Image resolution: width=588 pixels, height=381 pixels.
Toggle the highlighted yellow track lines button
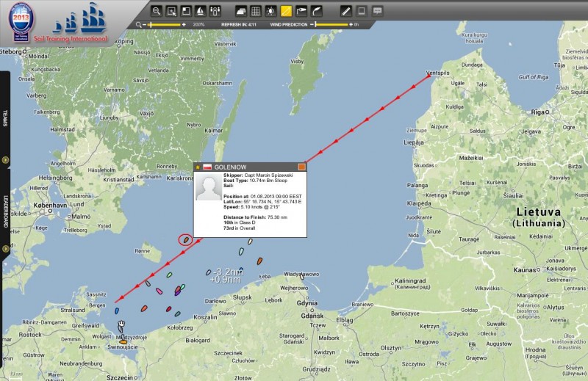tap(287, 11)
